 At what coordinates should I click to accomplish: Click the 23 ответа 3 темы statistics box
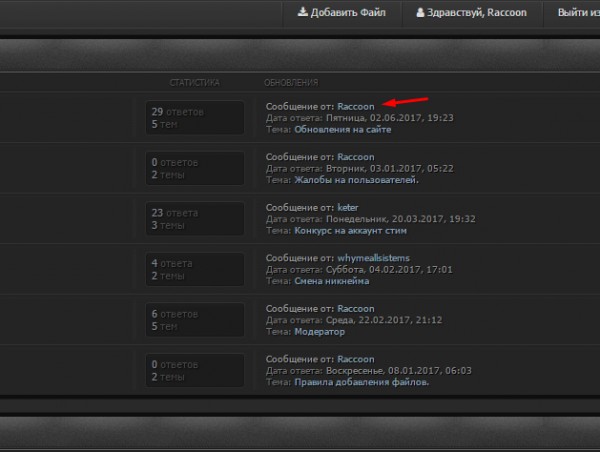pyautogui.click(x=195, y=219)
